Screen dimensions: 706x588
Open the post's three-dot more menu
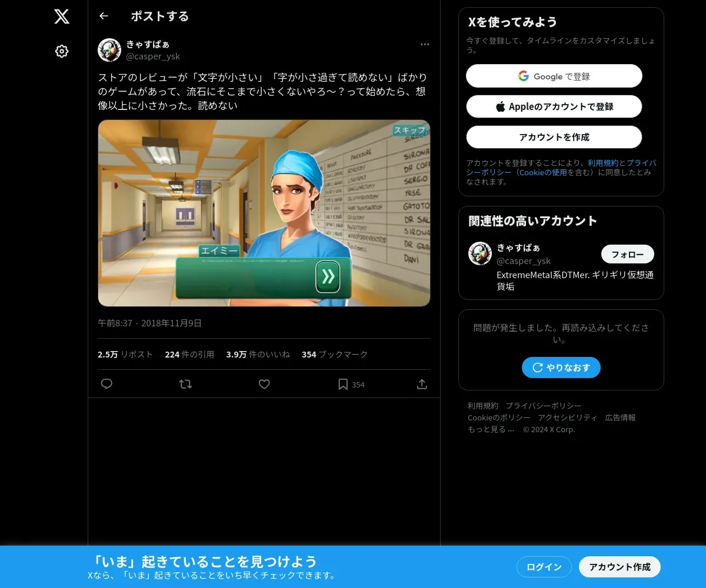coord(425,44)
